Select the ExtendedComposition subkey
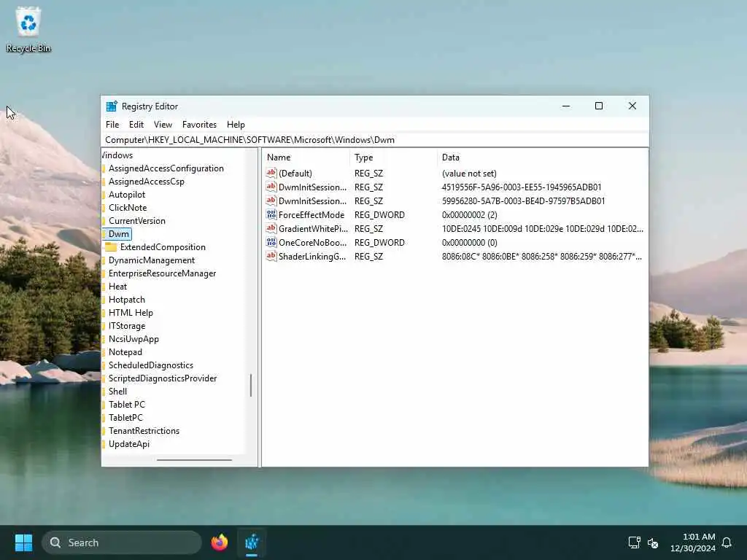The height and width of the screenshot is (560, 747). 163,247
